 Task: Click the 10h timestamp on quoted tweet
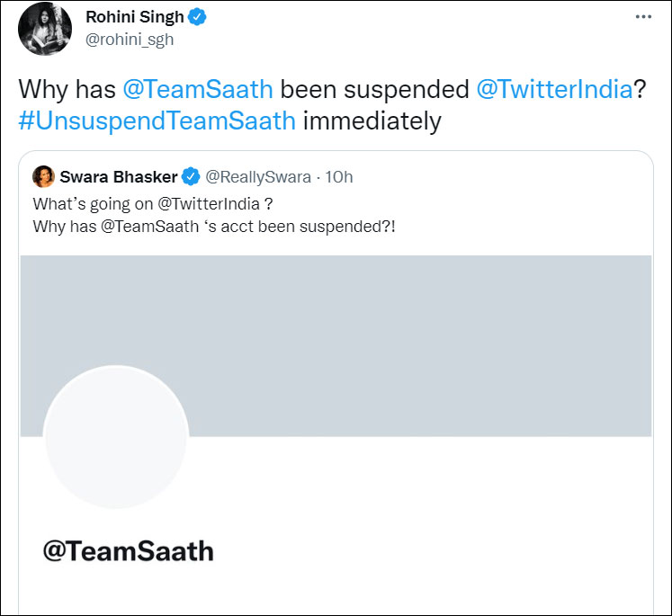[339, 176]
